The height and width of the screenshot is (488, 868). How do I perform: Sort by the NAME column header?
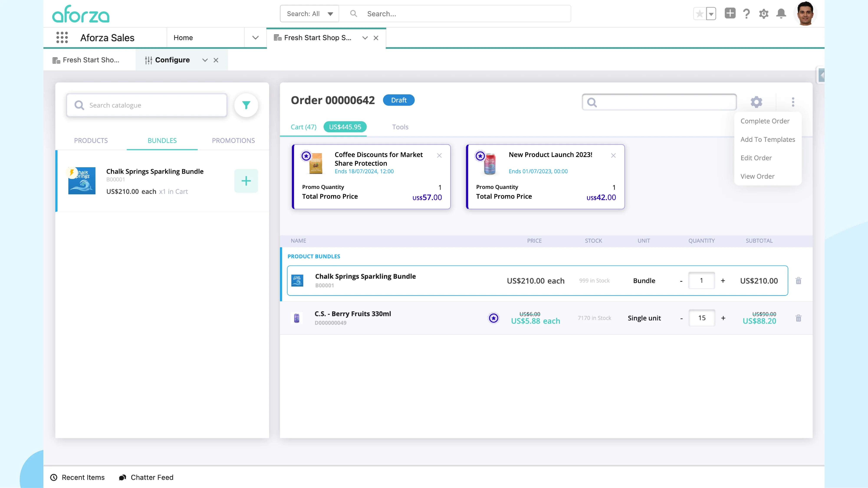pos(298,241)
